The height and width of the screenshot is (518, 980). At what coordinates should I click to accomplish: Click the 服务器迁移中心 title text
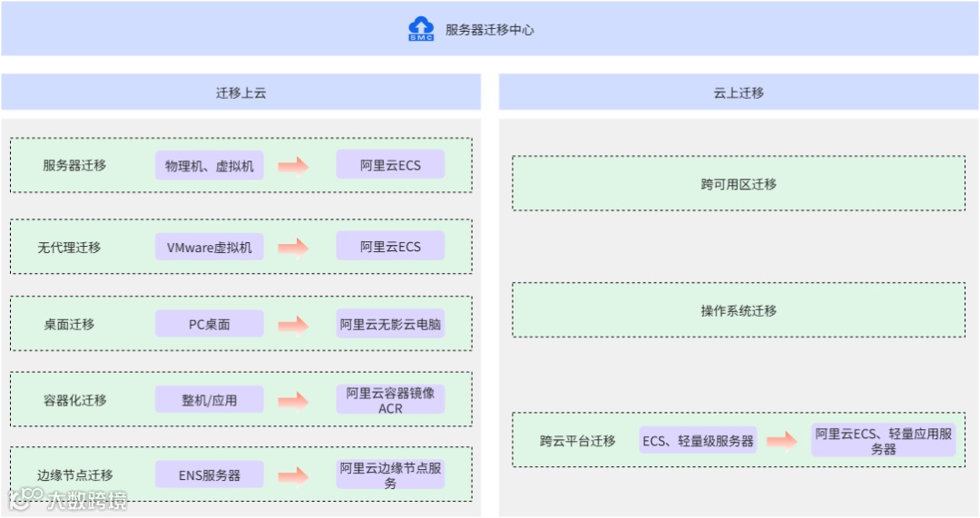pyautogui.click(x=489, y=29)
